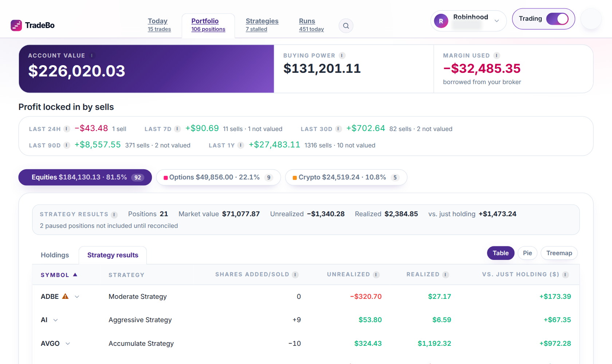Viewport: 612px width, 364px height.
Task: Expand the AVGO row
Action: (68, 344)
